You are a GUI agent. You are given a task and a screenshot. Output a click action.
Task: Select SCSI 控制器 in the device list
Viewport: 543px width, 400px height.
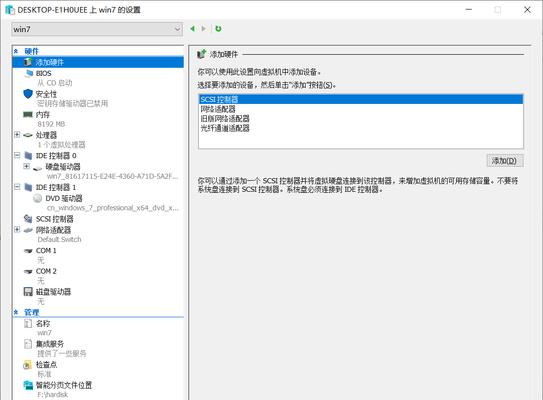[360, 99]
